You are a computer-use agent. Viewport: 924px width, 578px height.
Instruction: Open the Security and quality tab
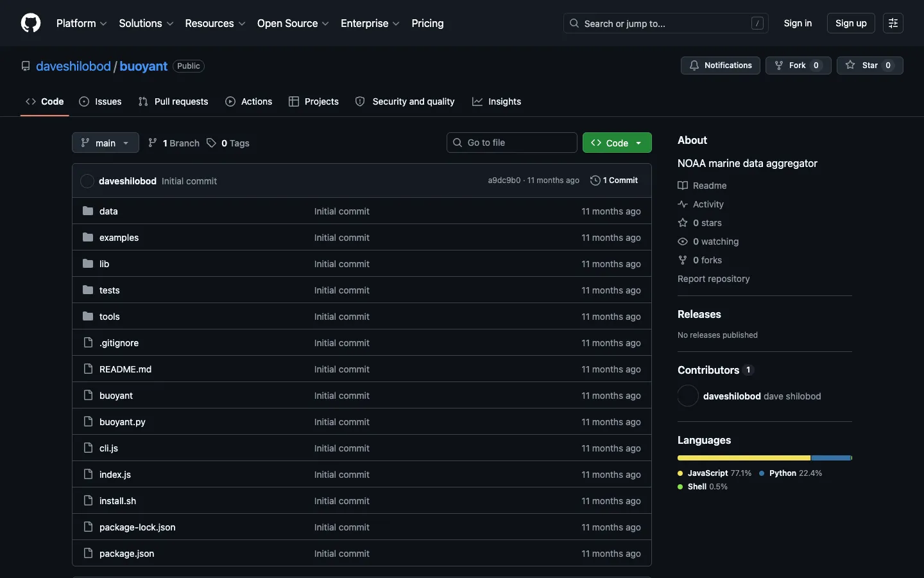coord(405,101)
